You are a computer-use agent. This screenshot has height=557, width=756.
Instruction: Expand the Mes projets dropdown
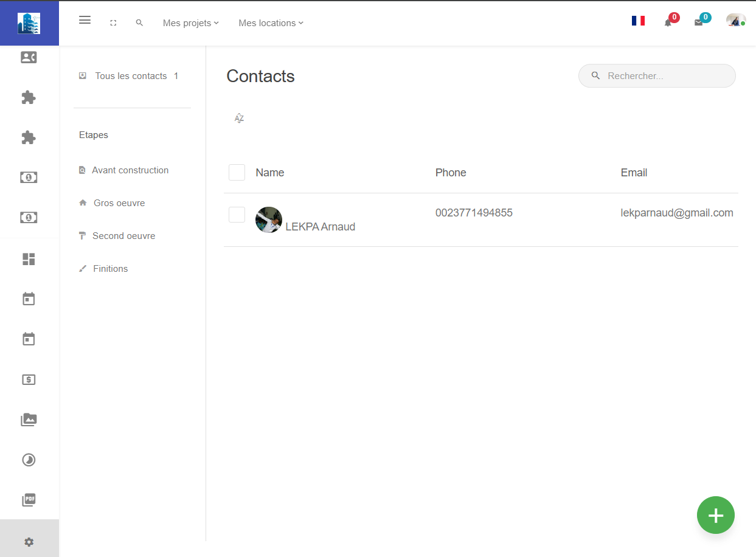click(x=190, y=23)
